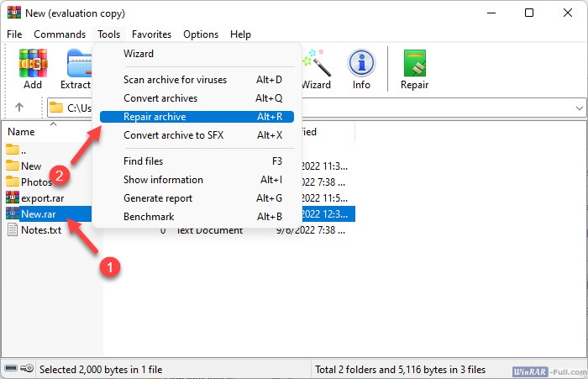Select the New.rar archive
Viewport: 588px width, 379px height.
tap(36, 214)
